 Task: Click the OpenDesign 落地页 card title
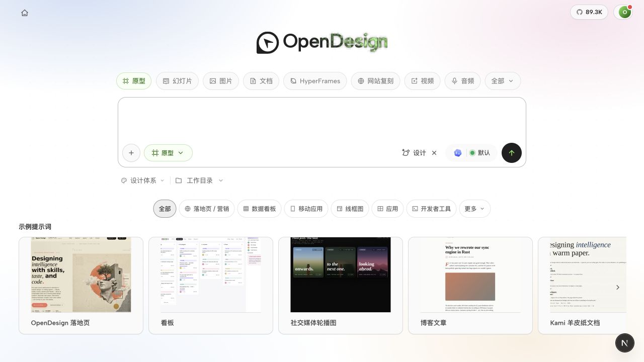(x=60, y=323)
